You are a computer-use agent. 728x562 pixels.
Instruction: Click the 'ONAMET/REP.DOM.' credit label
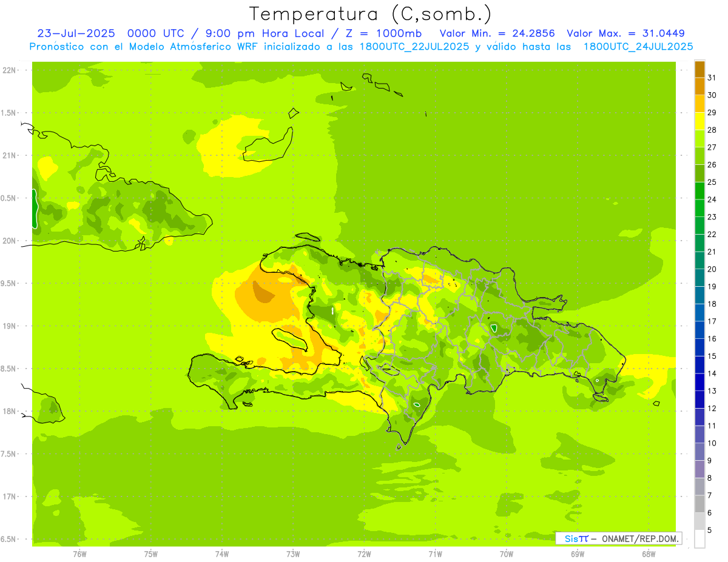tap(640, 538)
